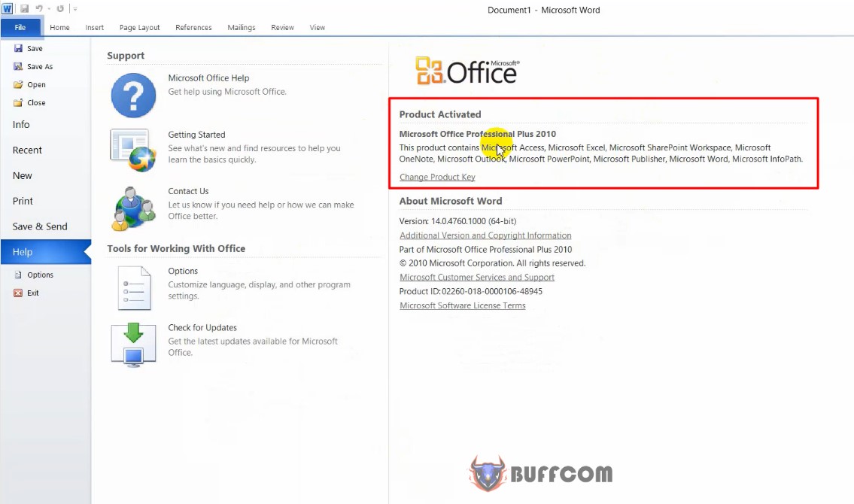
Task: Click the About Microsoft Word heading
Action: point(451,201)
